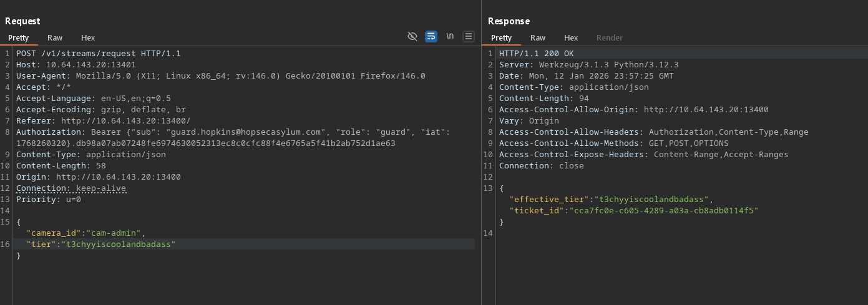The width and height of the screenshot is (868, 305).
Task: Toggle word wrap icon in Request panel
Action: 431,37
